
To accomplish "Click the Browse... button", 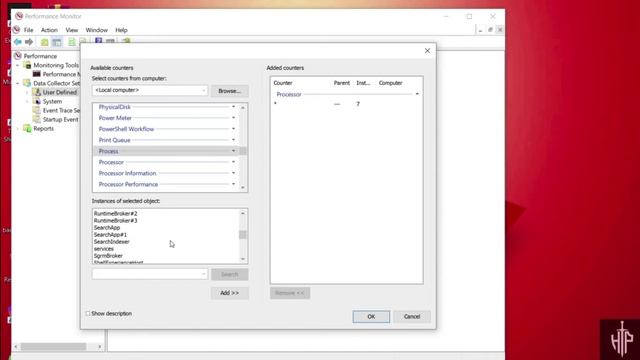I will 229,91.
